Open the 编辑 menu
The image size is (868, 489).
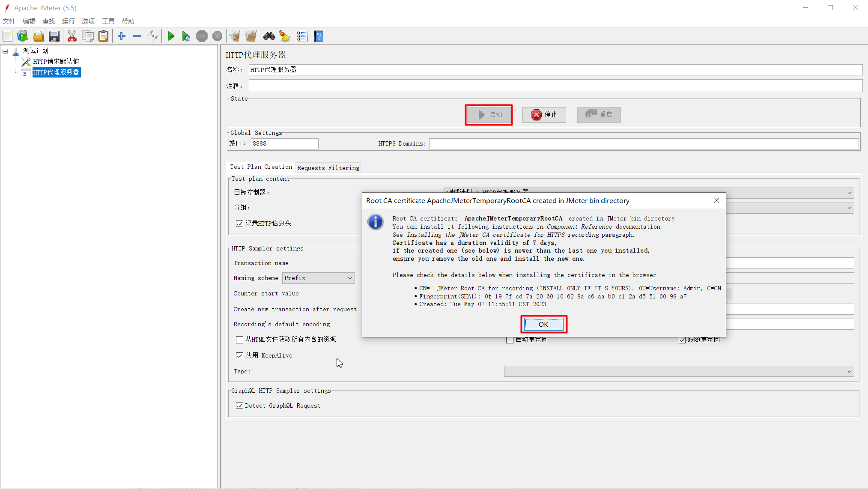click(x=29, y=21)
